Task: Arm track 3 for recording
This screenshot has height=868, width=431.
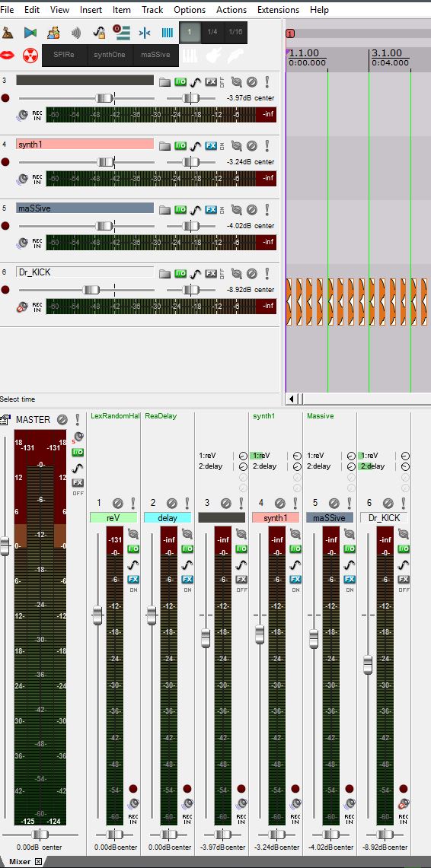Action: [x=5, y=98]
